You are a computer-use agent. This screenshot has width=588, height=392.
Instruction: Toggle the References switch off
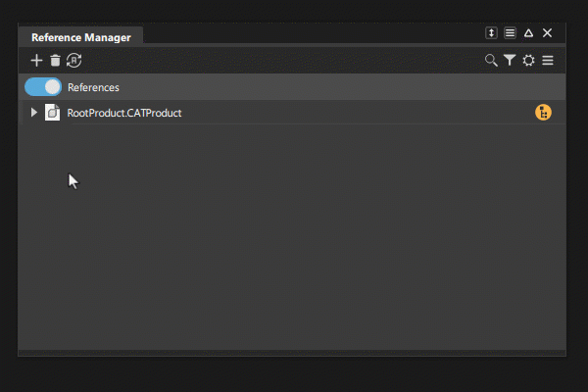tap(43, 87)
